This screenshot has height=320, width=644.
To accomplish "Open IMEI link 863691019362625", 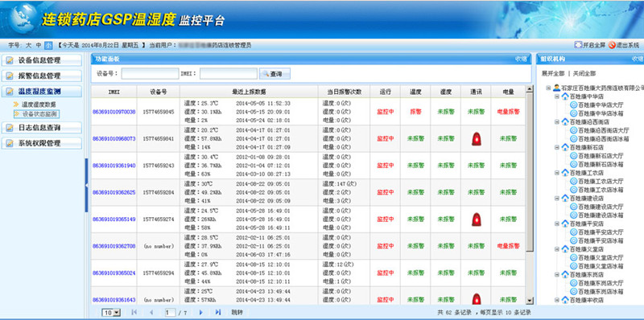I will (114, 192).
